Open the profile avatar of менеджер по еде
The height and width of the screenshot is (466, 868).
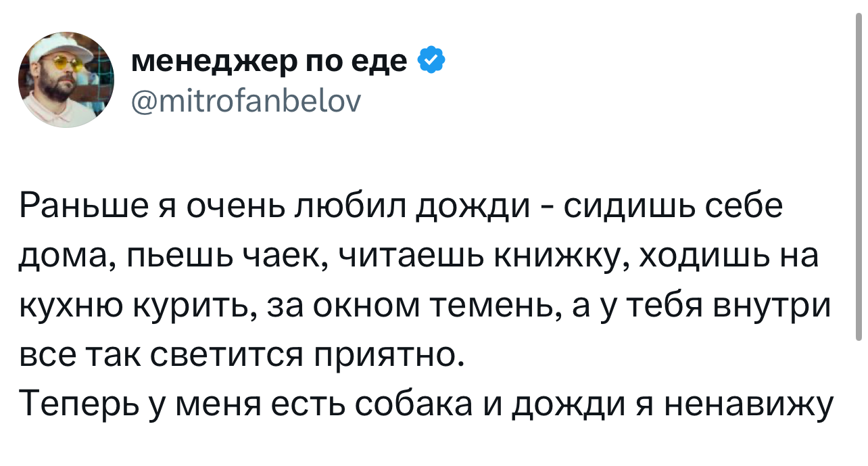tap(66, 80)
